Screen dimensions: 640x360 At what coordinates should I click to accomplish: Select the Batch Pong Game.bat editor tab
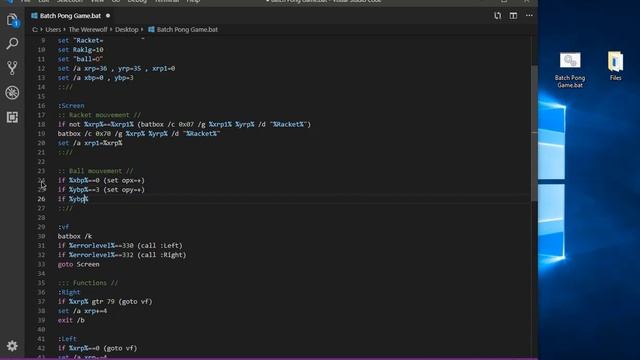coord(70,16)
